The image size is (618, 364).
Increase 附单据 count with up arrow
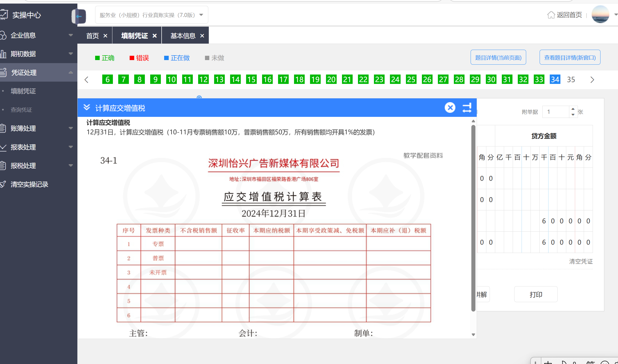pos(573,109)
